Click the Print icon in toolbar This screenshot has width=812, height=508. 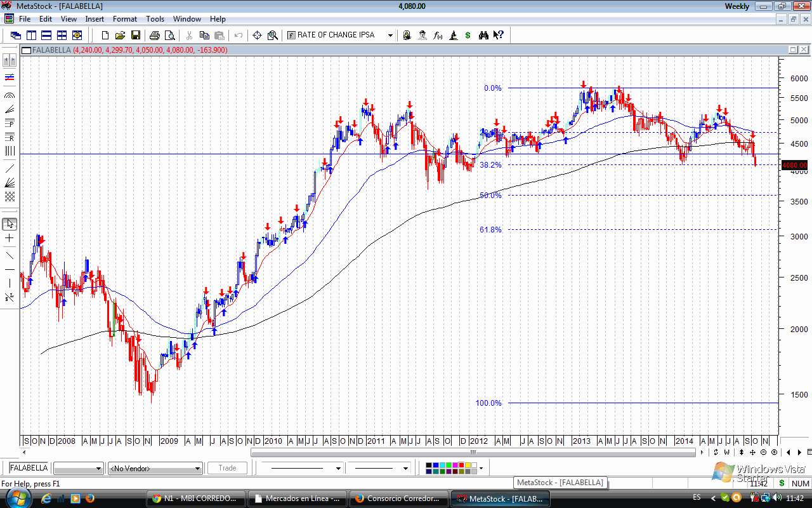point(155,36)
